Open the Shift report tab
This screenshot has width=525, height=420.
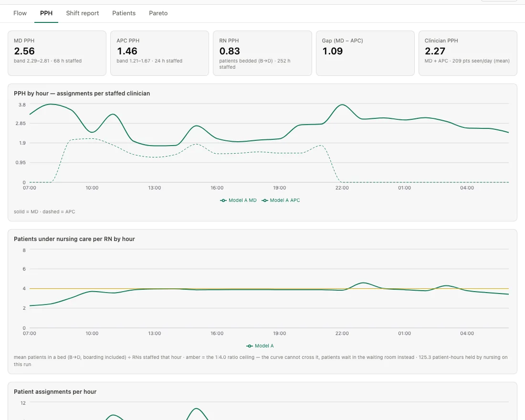83,13
